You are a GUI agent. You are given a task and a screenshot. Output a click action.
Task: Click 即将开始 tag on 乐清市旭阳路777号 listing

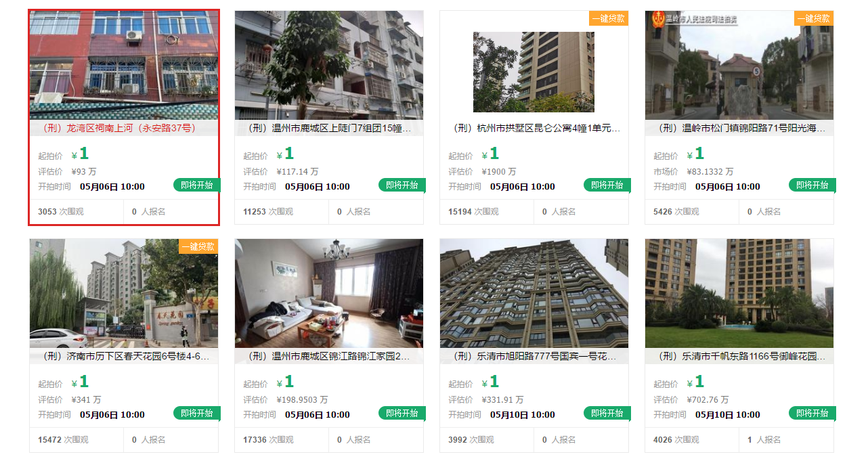607,413
